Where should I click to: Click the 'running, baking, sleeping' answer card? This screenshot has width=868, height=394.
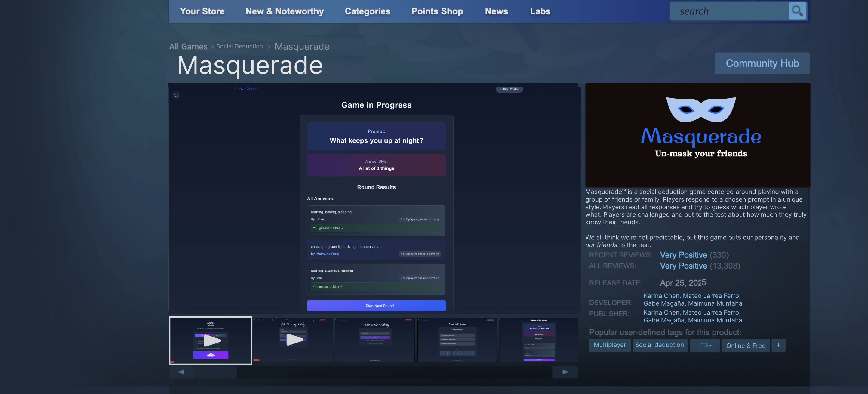pos(376,221)
